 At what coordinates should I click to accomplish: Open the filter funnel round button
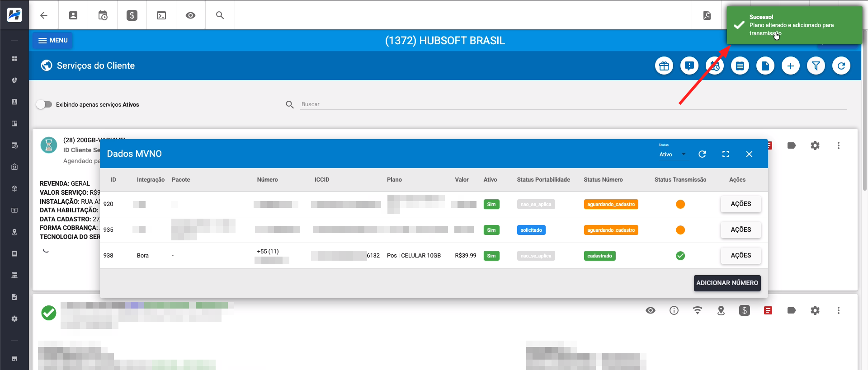pyautogui.click(x=816, y=66)
